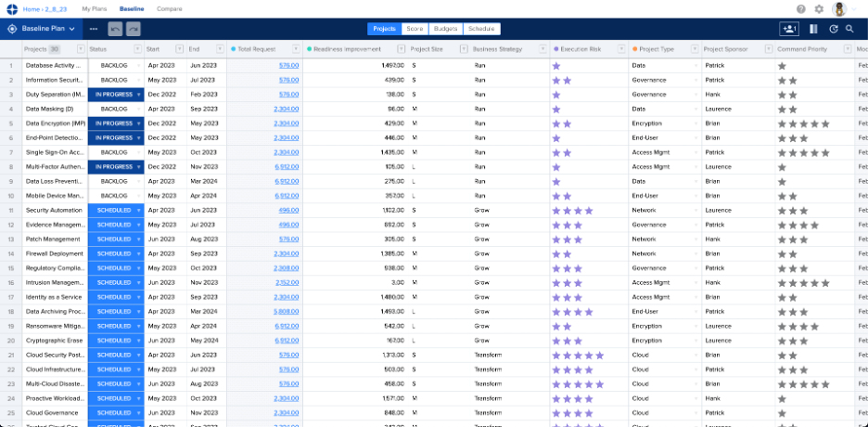Set Execution Risk stars for Cloud Security Post row

pos(578,355)
